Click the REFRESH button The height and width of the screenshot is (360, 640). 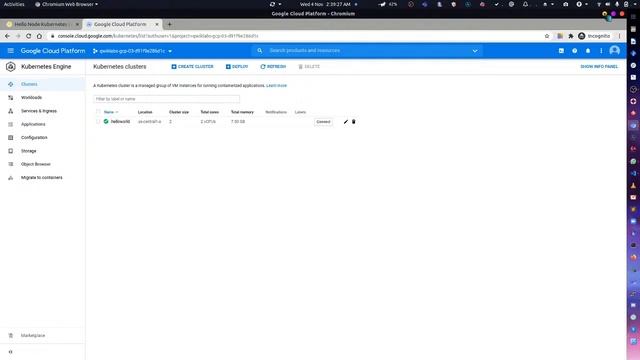[273, 67]
